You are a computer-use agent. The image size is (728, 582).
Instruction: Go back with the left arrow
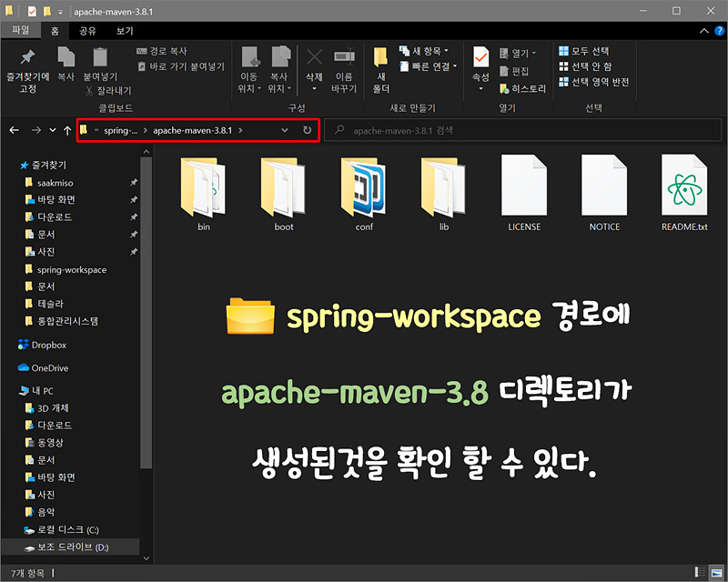(15, 130)
